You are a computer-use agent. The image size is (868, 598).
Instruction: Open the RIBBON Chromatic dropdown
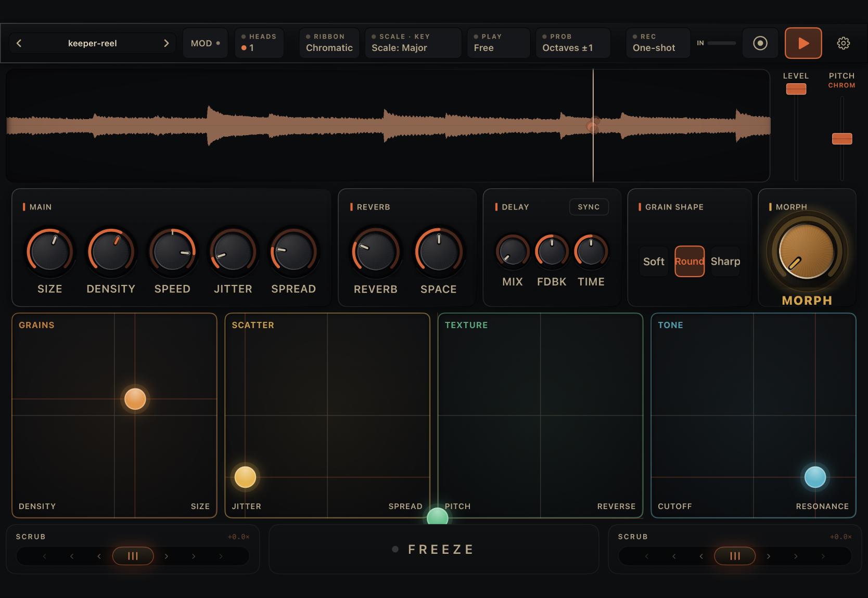pos(329,43)
